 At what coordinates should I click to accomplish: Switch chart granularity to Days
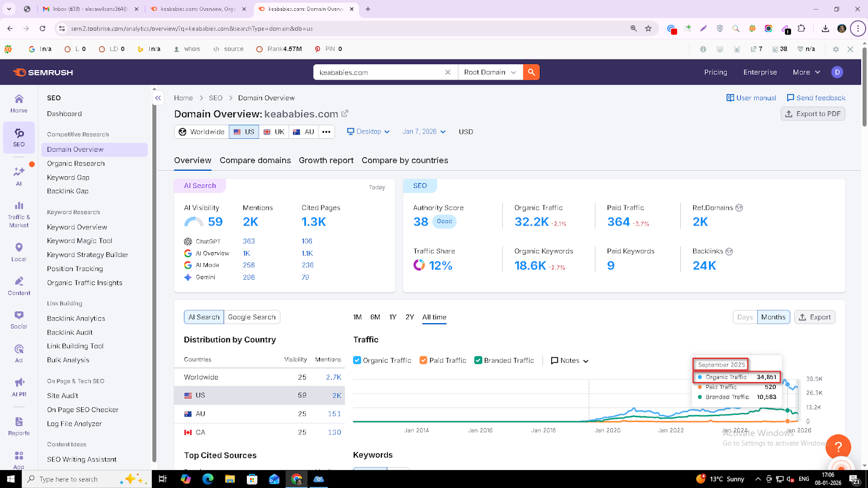[x=745, y=317]
